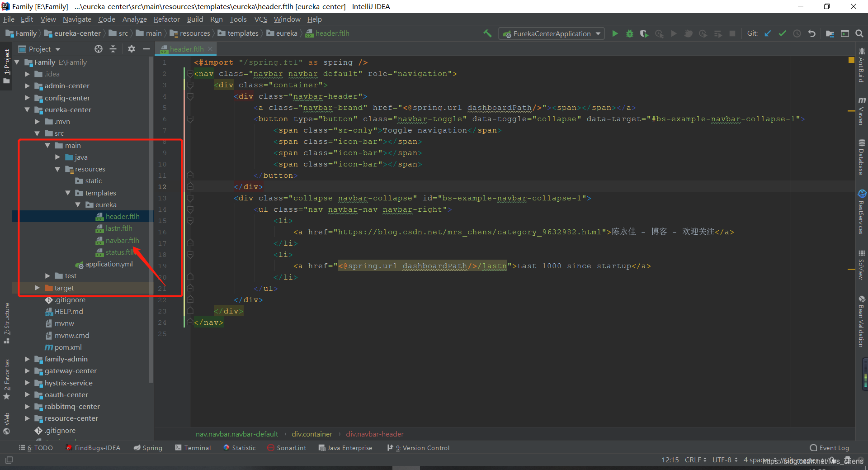Select the header.ftlh editor tab
This screenshot has height=470, width=868.
(186, 49)
